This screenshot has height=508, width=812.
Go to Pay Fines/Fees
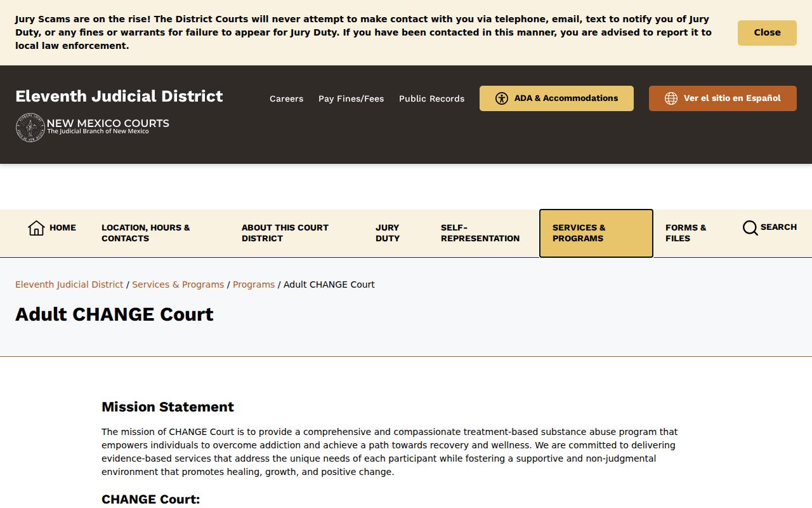(351, 98)
